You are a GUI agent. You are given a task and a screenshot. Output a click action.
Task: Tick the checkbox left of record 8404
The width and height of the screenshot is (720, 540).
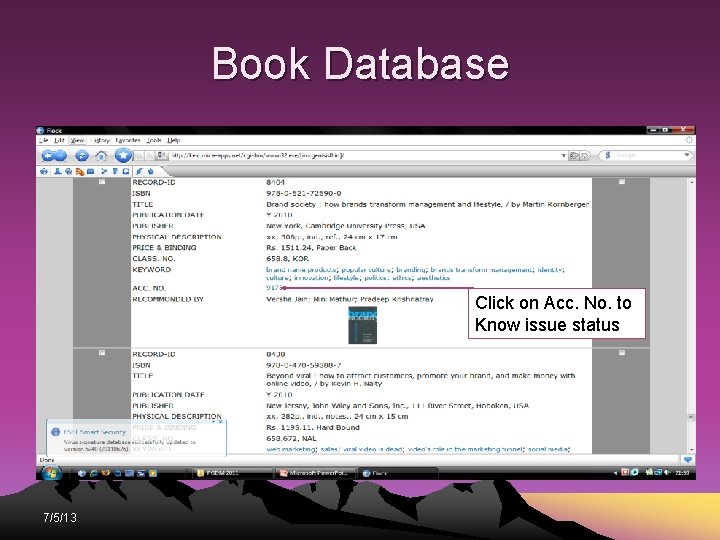point(102,182)
